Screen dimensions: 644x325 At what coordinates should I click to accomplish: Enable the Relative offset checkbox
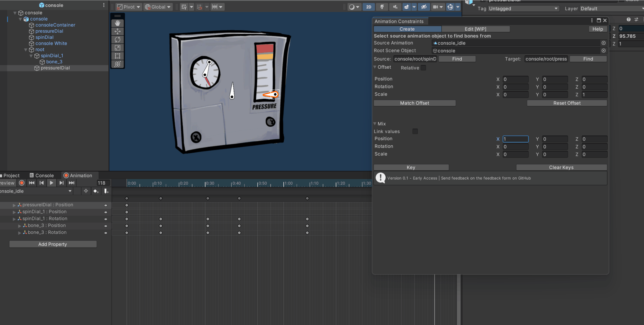coord(423,68)
